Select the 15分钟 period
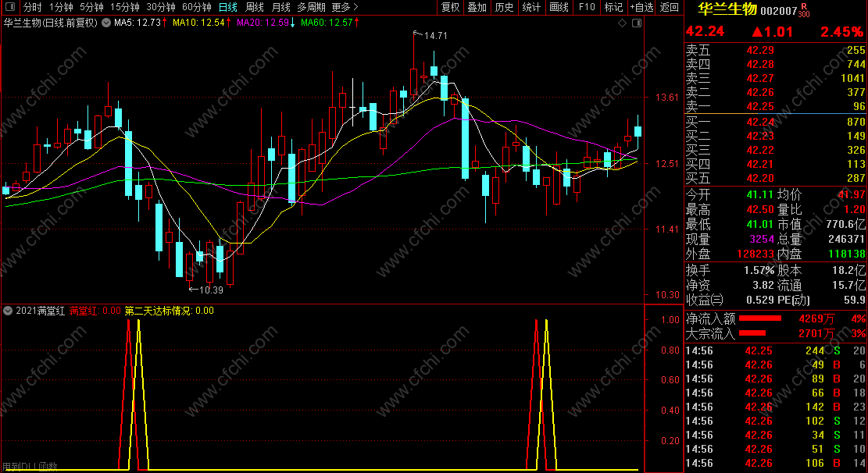Image resolution: width=868 pixels, height=473 pixels. [x=124, y=7]
